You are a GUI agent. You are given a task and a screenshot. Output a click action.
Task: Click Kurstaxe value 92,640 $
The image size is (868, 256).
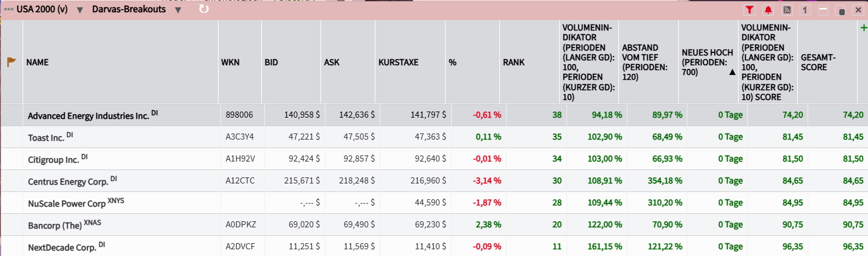[x=430, y=158]
